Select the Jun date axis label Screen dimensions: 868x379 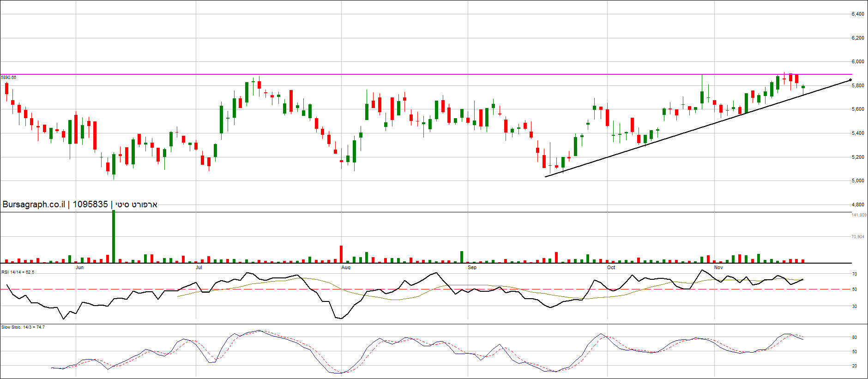tap(79, 268)
